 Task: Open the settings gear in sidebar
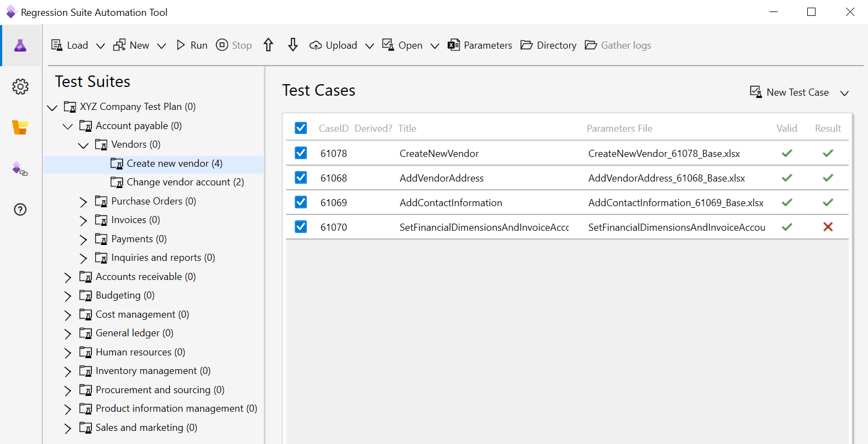coord(20,86)
